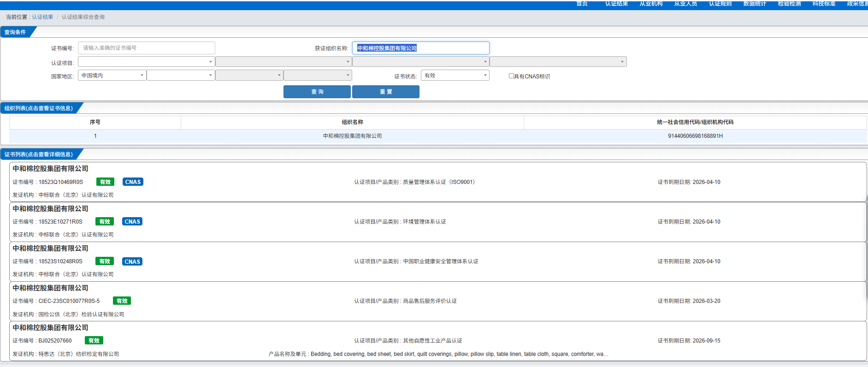868x367 pixels.
Task: Click the 查询 search button
Action: point(317,92)
